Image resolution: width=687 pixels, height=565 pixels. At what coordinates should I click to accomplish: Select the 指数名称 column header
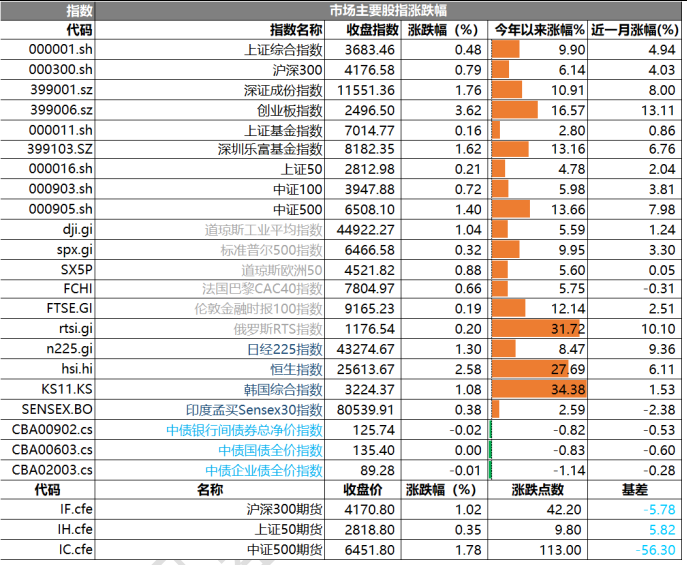tap(296, 30)
